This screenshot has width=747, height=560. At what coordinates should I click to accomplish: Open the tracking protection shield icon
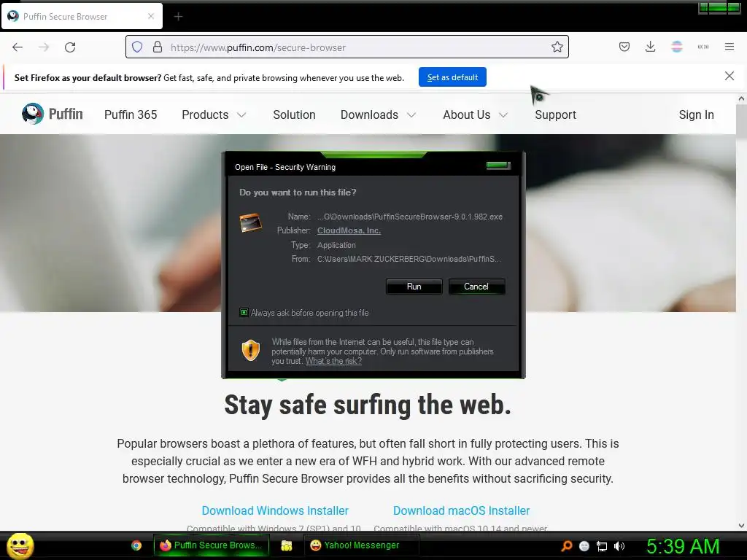point(137,47)
